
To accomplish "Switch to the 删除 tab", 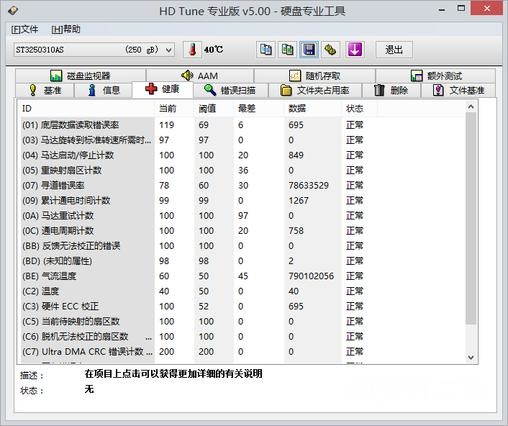I will tap(391, 90).
